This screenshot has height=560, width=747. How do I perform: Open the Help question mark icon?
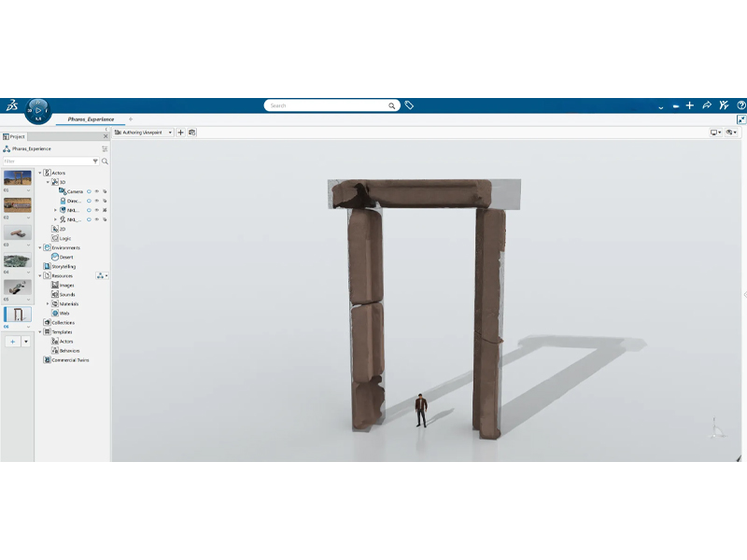(x=740, y=106)
